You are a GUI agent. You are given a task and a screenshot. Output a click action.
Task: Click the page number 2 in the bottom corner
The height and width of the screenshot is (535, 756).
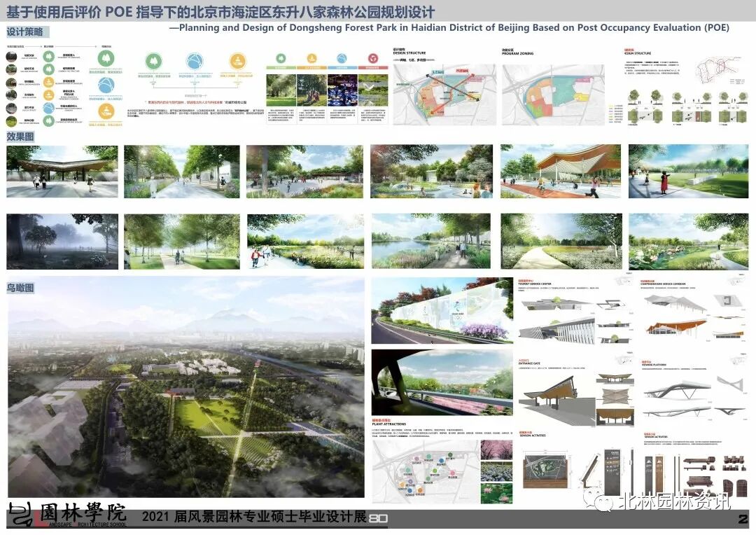point(743,519)
